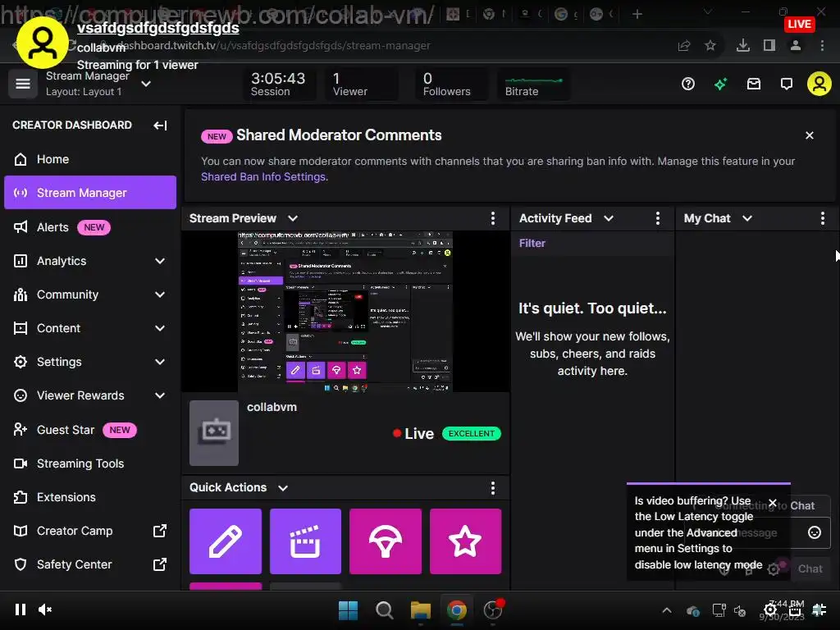The image size is (840, 630).
Task: Open Chrome three-dot menu
Action: point(822,46)
